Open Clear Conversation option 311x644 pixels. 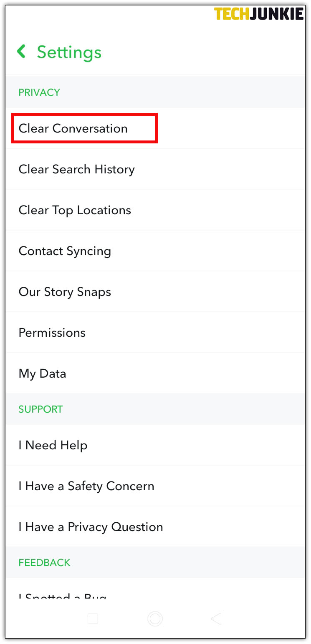(x=73, y=128)
